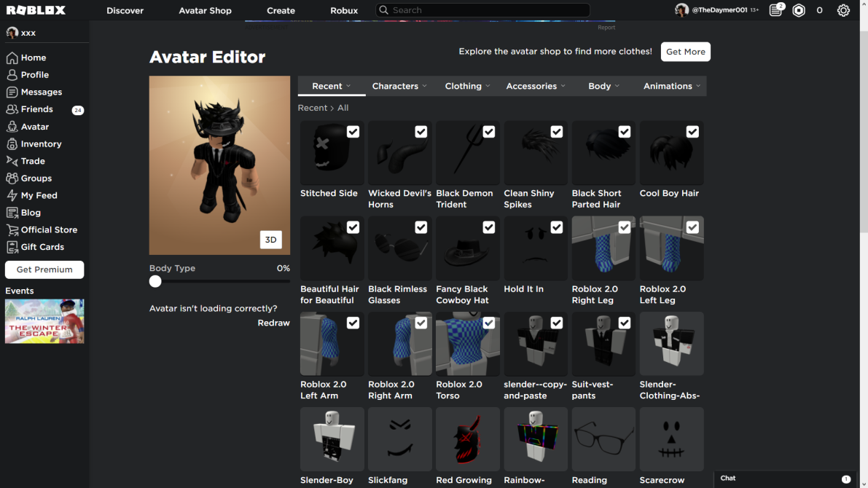Select the Rainbow item thumbnail

536,439
